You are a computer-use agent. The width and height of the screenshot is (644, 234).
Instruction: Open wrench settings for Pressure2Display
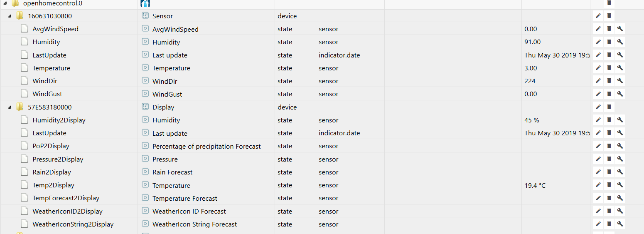[x=620, y=159]
